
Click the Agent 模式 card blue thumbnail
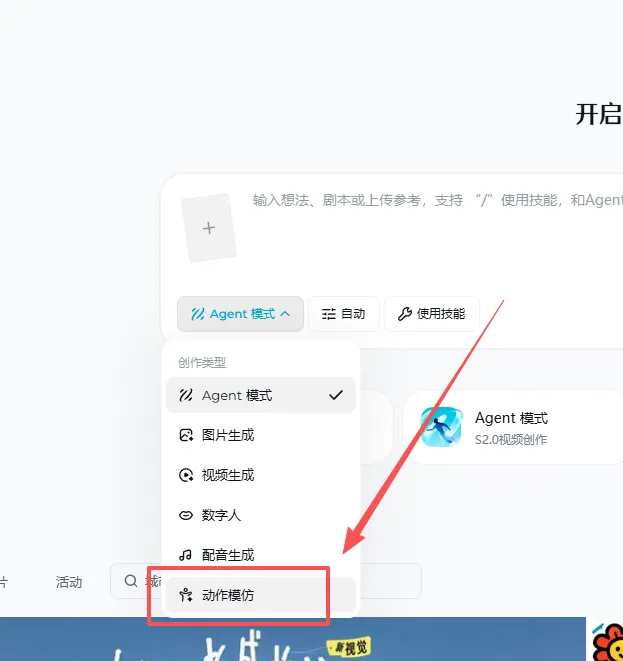pos(441,427)
